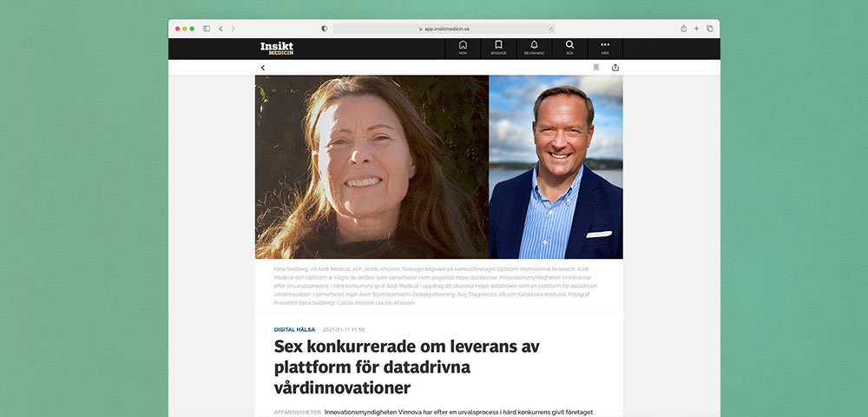This screenshot has width=868, height=417.
Task: Toggle the Safari sidebar
Action: 207,29
